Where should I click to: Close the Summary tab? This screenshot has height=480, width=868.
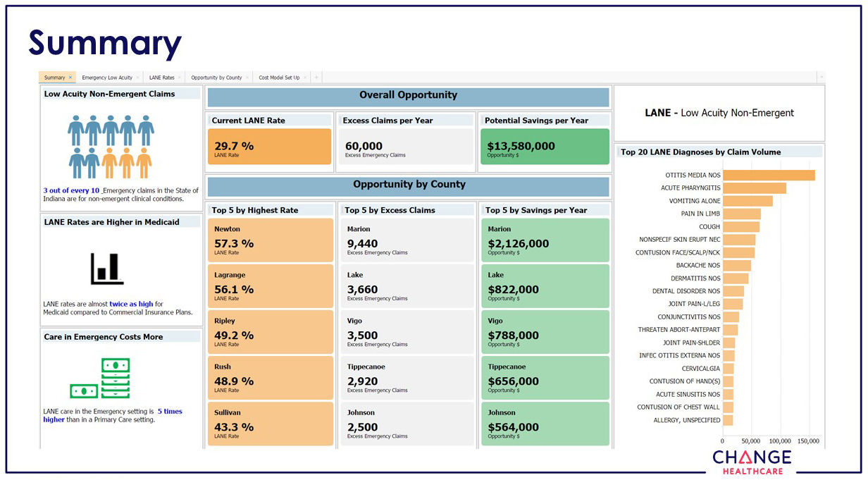coord(70,78)
